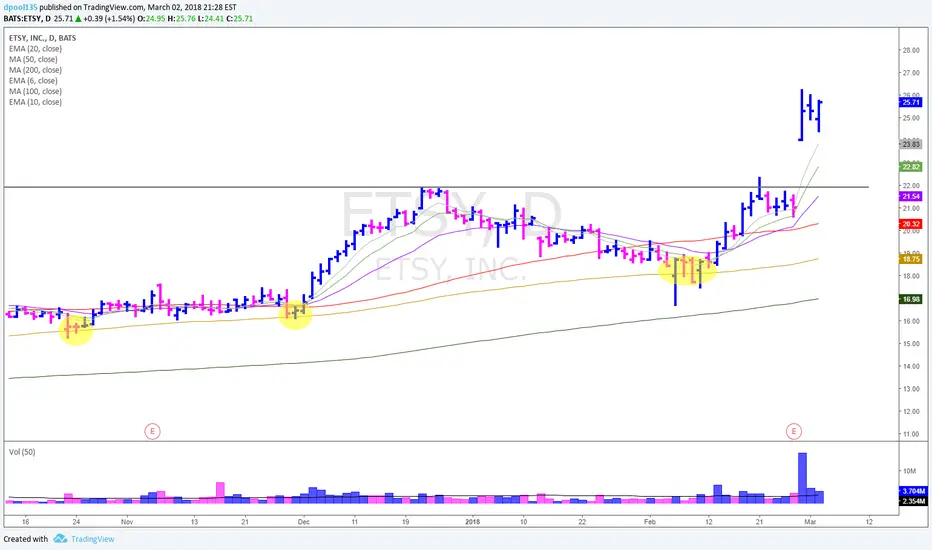The height and width of the screenshot is (550, 932).
Task: Click the 'Mar' label on time axis
Action: click(x=810, y=521)
